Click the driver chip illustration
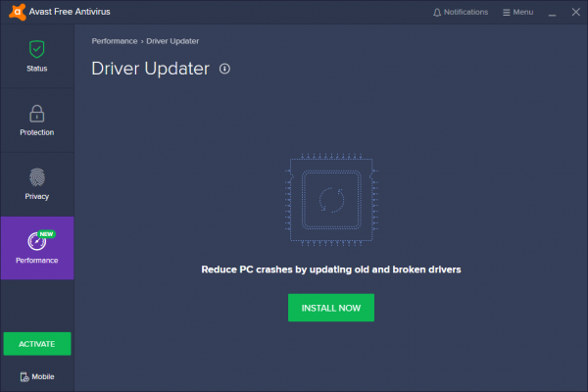588x392 pixels. click(x=331, y=200)
